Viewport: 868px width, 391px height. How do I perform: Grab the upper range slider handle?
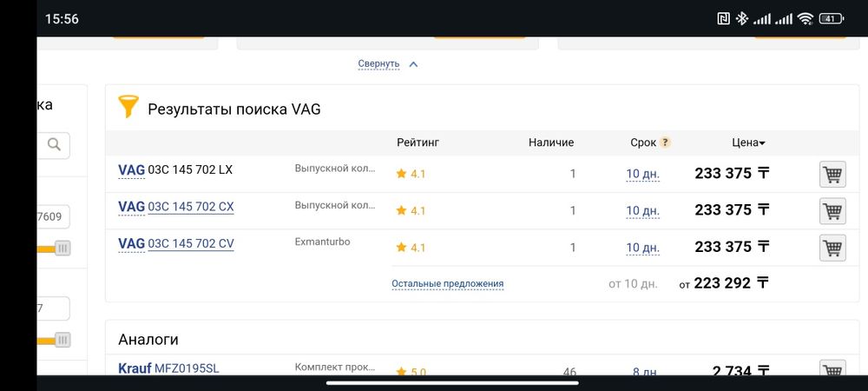pyautogui.click(x=62, y=249)
